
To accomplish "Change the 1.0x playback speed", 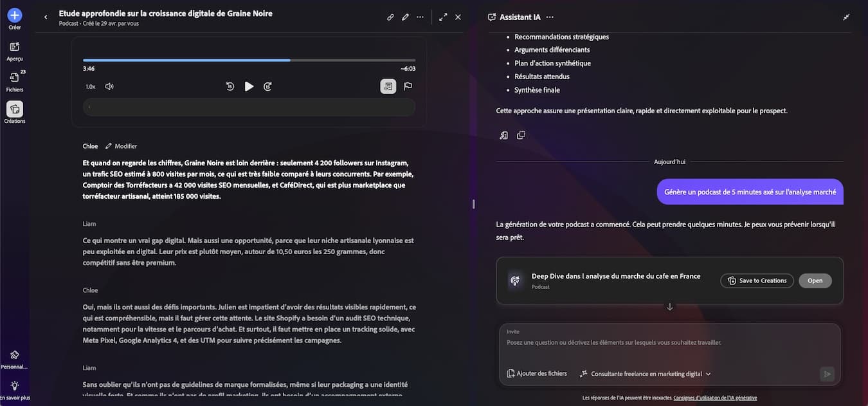I will 91,86.
